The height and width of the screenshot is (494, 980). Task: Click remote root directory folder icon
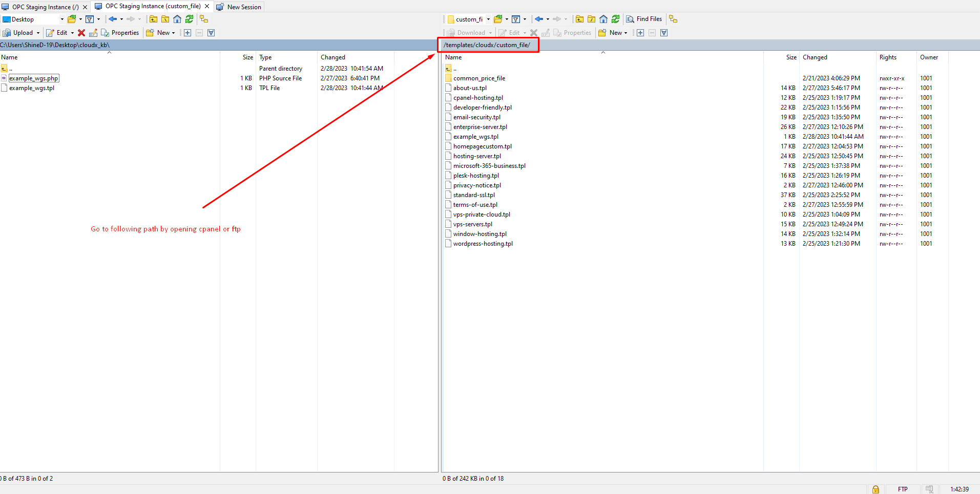pos(591,19)
